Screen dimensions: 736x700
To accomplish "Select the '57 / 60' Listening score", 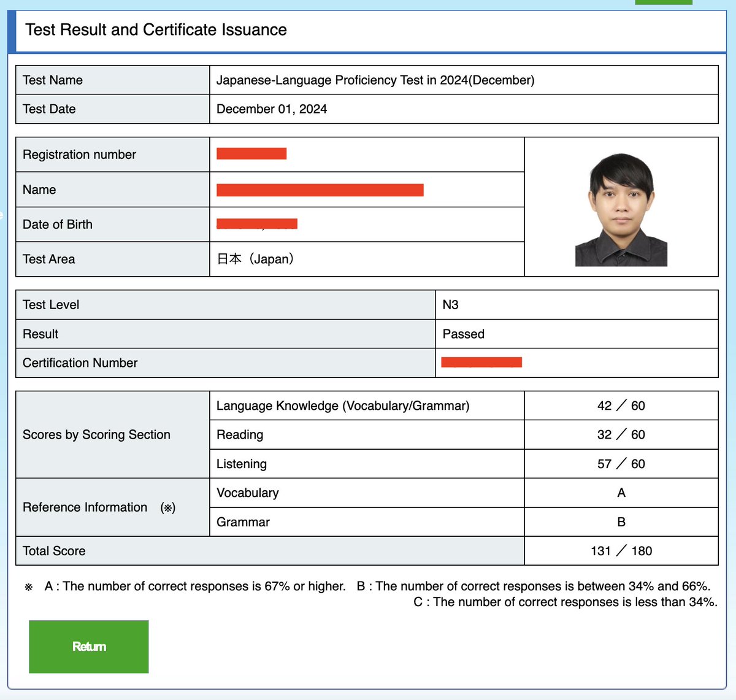I will pyautogui.click(x=621, y=464).
